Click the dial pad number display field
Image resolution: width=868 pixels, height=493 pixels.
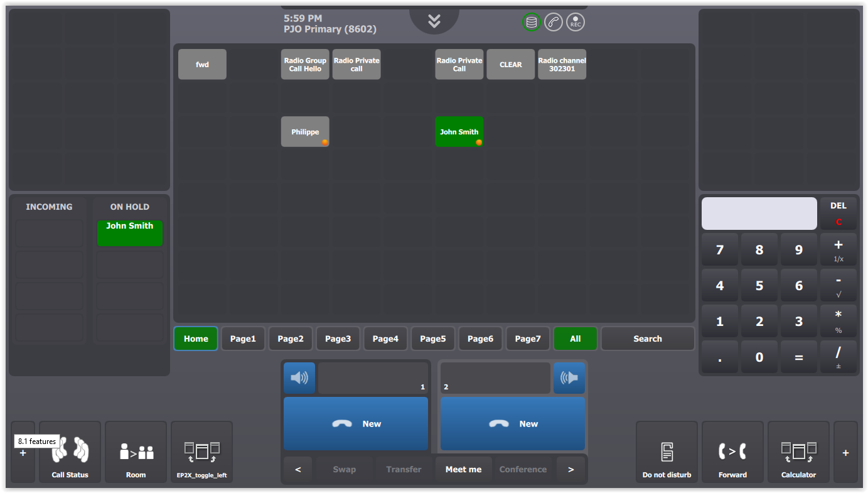(759, 214)
